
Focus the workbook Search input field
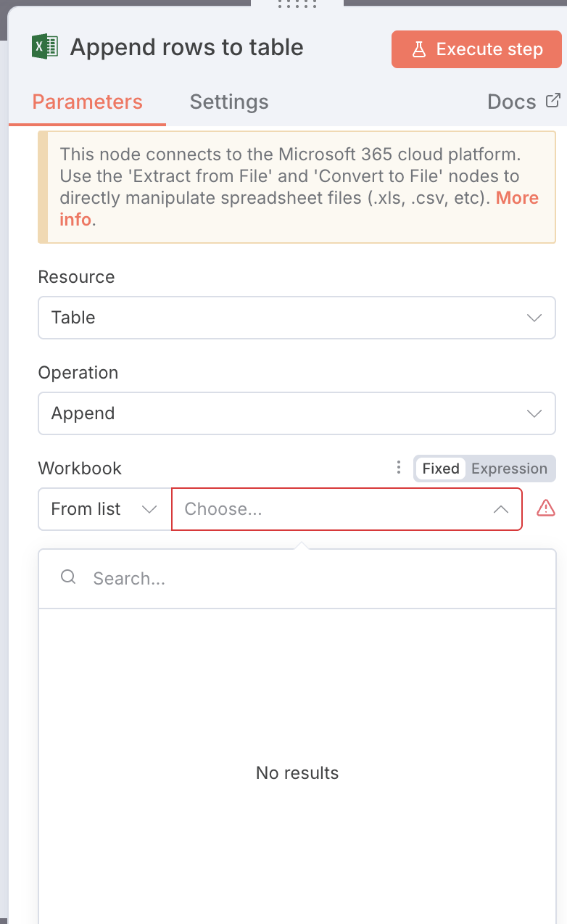(312, 579)
